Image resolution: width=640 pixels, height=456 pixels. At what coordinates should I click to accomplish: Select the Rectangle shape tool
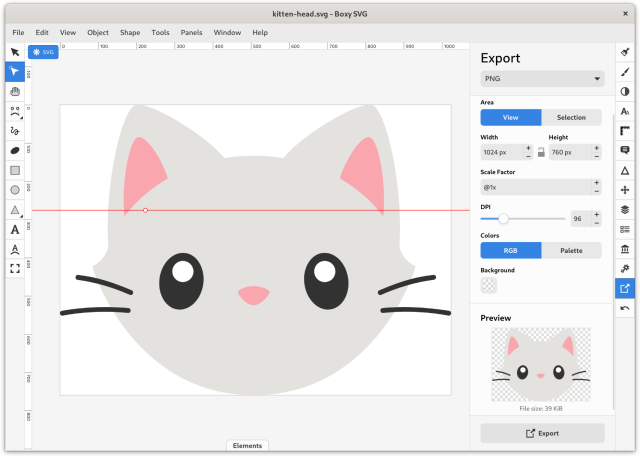point(15,170)
